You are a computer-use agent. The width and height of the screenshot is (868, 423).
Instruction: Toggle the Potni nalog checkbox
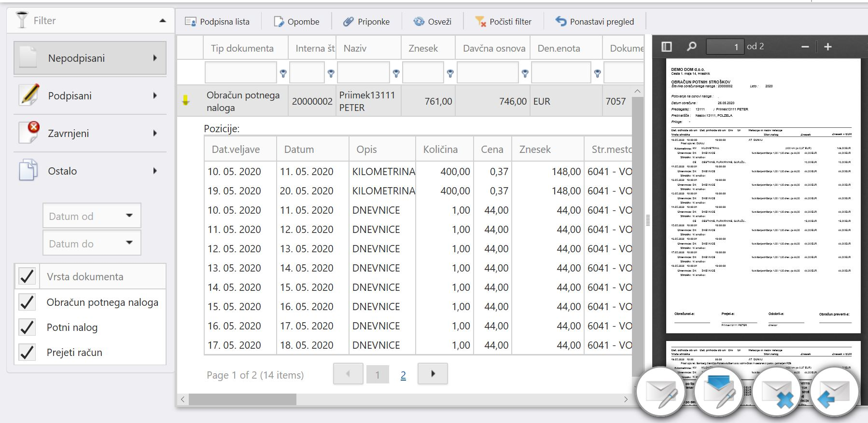click(28, 327)
